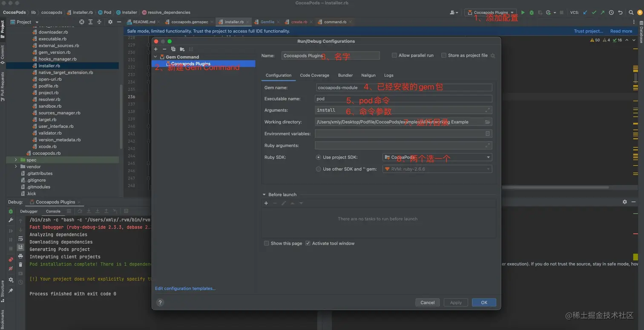The height and width of the screenshot is (330, 644).
Task: Click the Trust project link
Action: pos(589,31)
